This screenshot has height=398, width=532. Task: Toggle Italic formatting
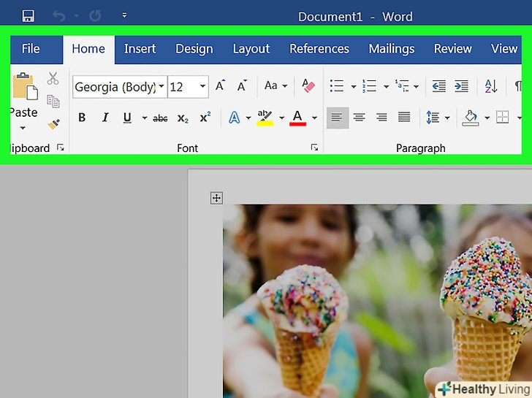104,118
